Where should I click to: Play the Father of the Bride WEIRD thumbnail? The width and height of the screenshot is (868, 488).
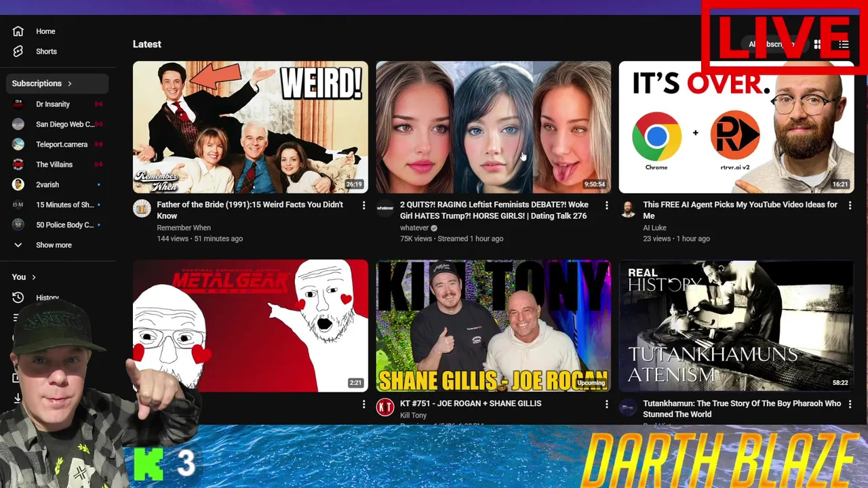point(250,127)
